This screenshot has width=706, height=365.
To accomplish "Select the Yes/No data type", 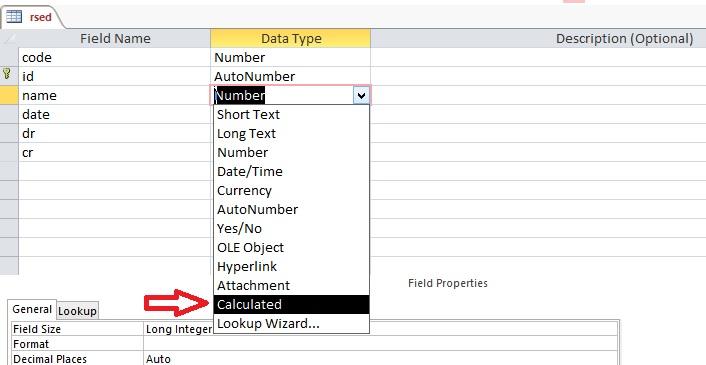I will [x=291, y=229].
